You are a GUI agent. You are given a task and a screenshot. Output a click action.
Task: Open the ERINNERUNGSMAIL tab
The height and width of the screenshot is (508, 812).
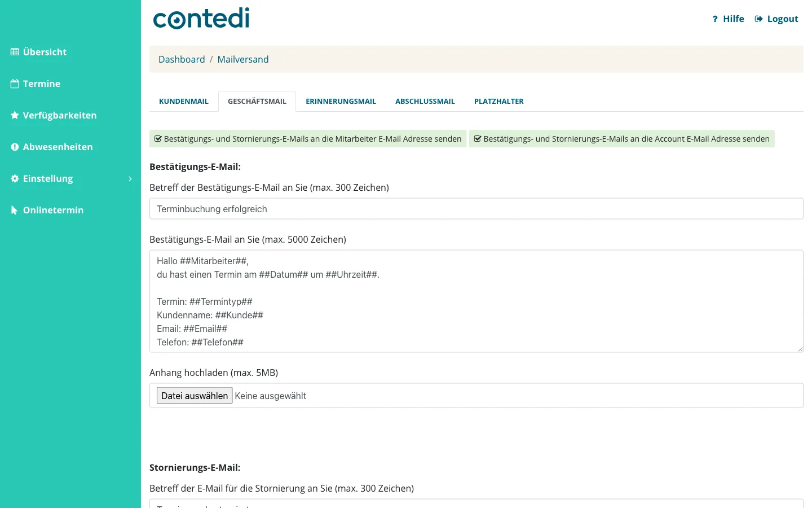click(341, 102)
